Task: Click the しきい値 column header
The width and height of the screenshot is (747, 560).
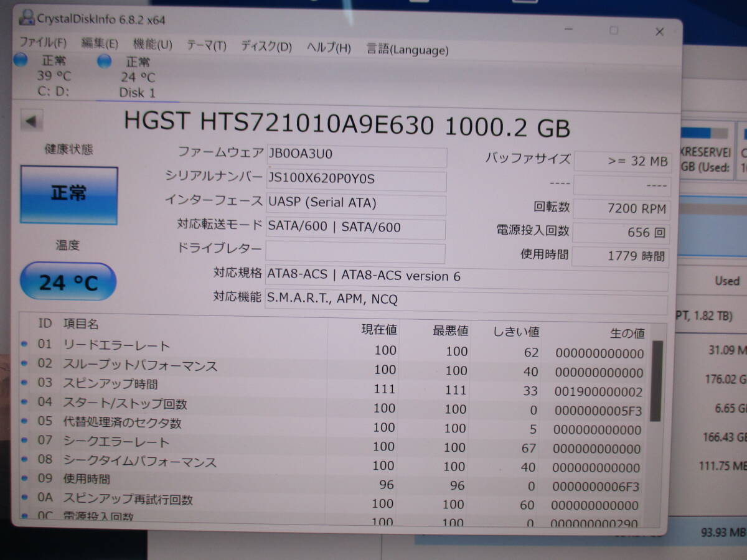Action: click(x=515, y=332)
